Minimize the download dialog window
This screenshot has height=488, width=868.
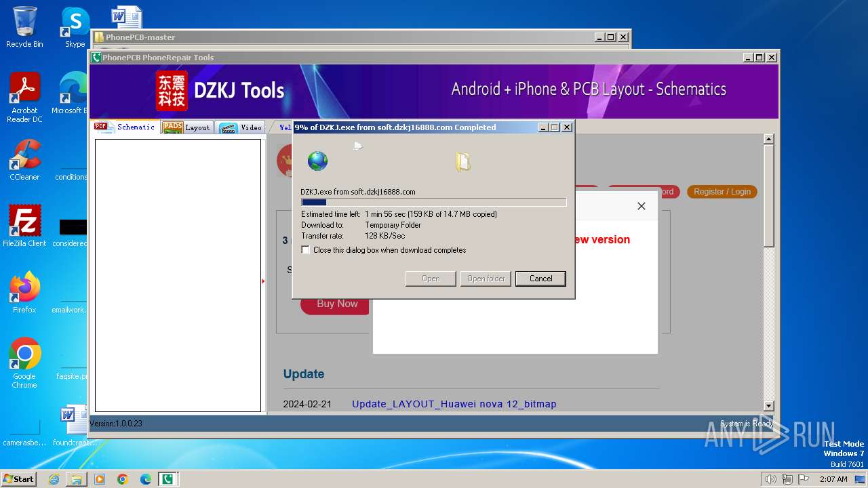pos(543,127)
